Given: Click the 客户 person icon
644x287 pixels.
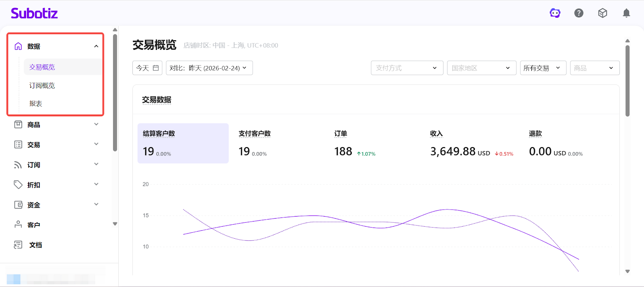Looking at the screenshot, I should click(x=18, y=225).
